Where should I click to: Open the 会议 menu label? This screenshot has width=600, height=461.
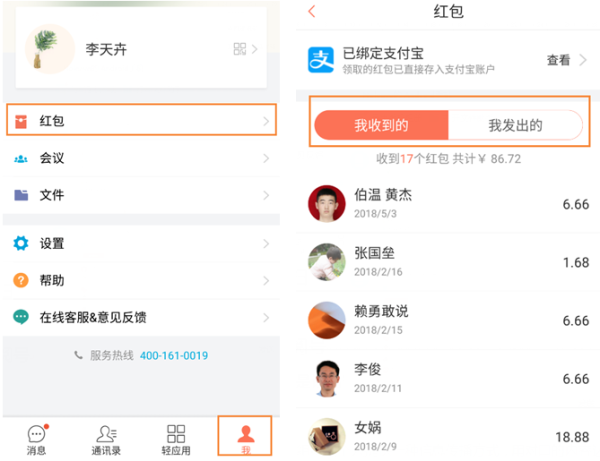tap(52, 158)
